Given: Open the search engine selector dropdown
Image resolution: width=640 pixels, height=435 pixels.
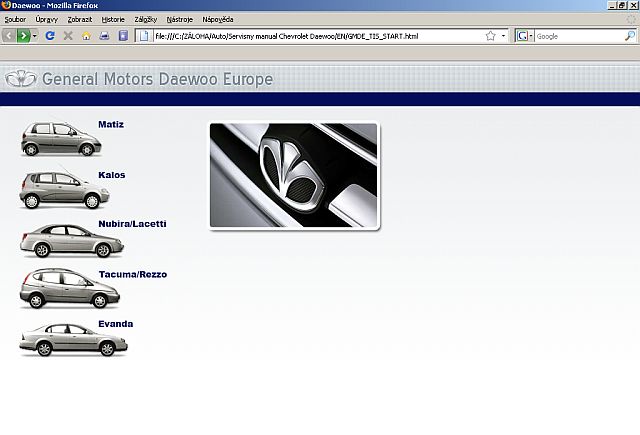Looking at the screenshot, I should coord(525,36).
